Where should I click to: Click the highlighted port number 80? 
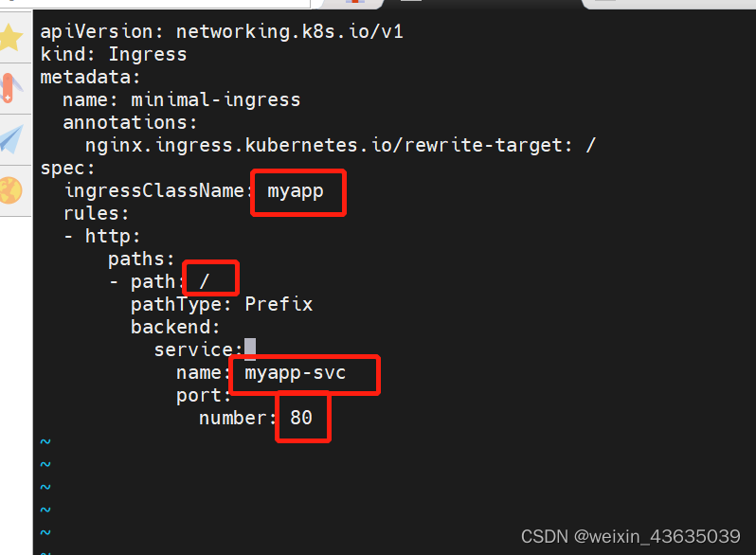[301, 418]
